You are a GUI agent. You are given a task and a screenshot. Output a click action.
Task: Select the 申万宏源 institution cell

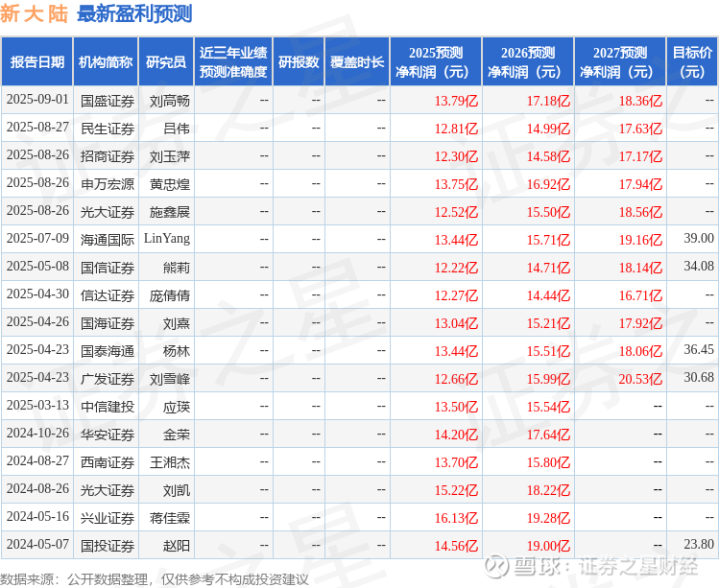pos(106,183)
